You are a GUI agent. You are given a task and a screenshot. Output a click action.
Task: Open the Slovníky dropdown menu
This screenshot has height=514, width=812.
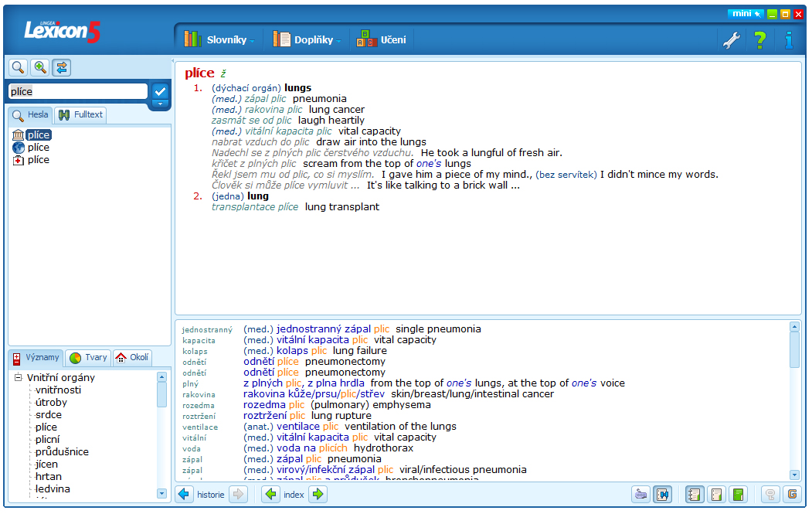click(219, 39)
